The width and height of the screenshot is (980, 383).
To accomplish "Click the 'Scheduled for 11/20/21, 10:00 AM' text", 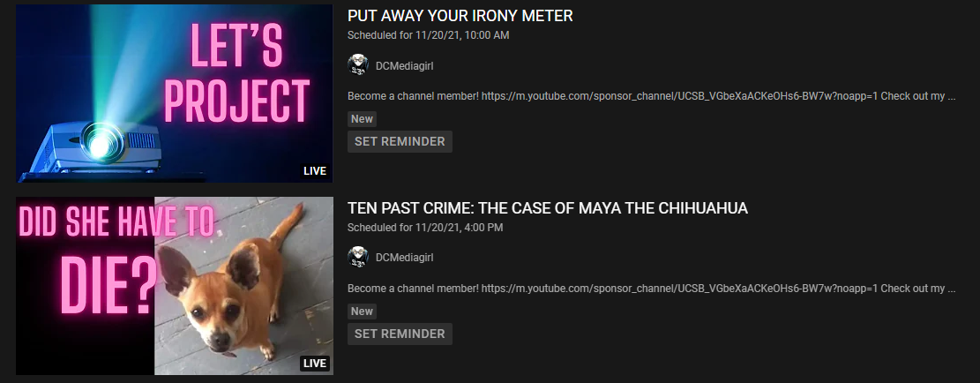I will tap(428, 35).
